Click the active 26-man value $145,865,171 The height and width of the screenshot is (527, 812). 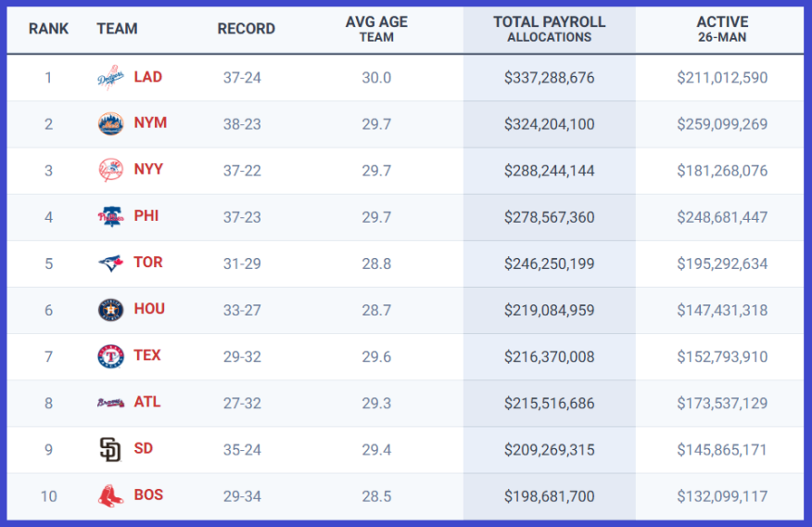pos(722,450)
